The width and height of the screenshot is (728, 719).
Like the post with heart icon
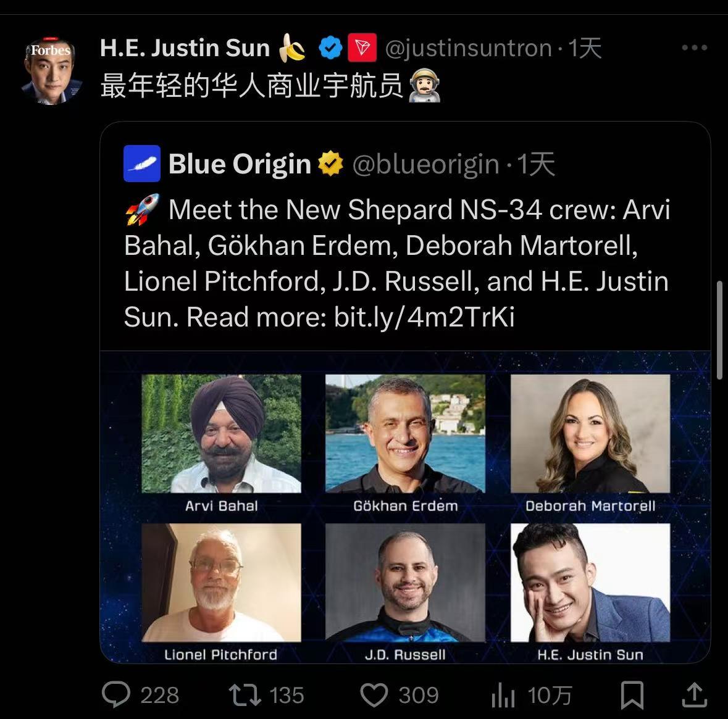coord(374,695)
